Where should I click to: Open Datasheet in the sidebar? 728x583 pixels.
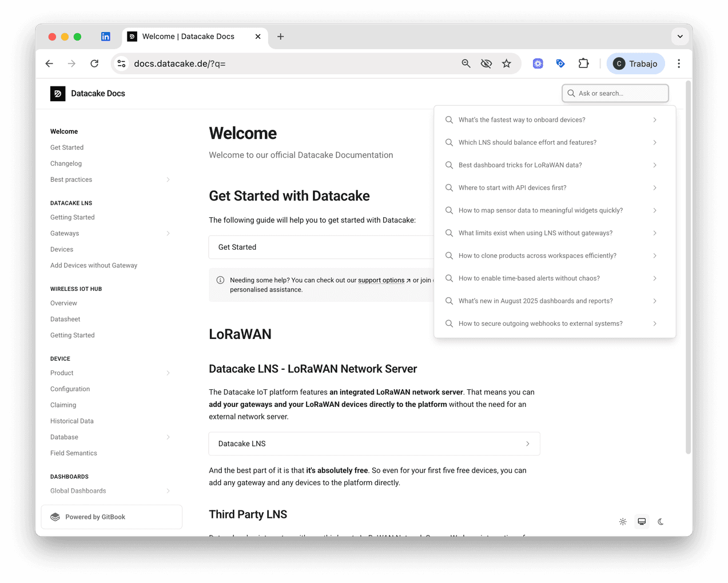[x=65, y=319]
